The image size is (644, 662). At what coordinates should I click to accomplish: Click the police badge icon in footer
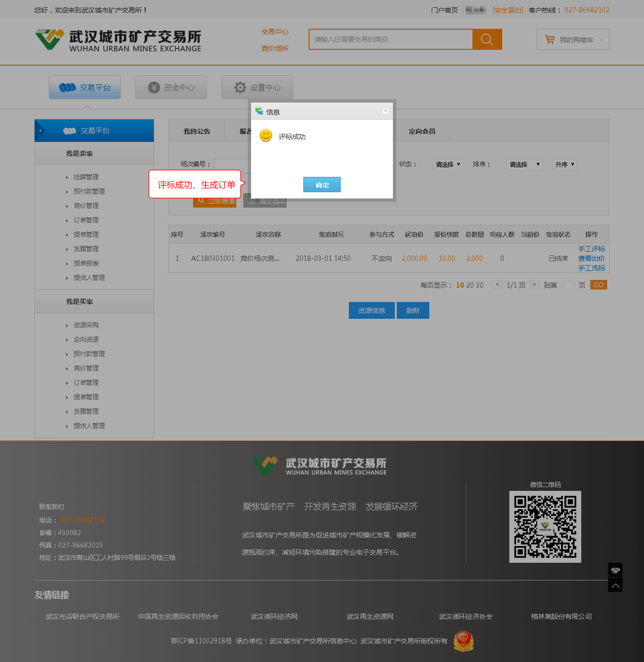(x=463, y=641)
